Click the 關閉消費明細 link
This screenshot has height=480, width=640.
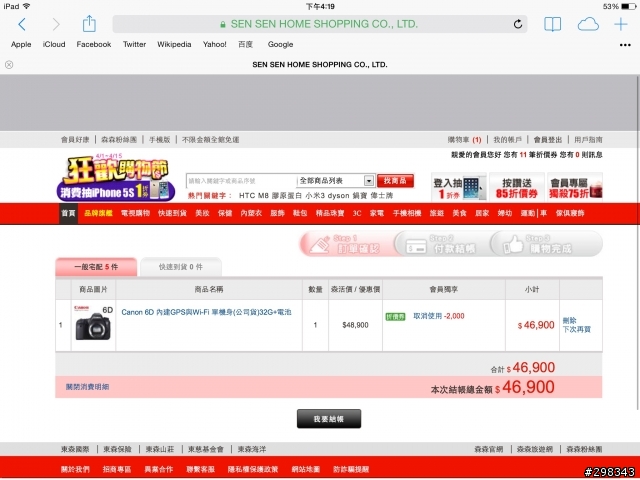tap(87, 387)
